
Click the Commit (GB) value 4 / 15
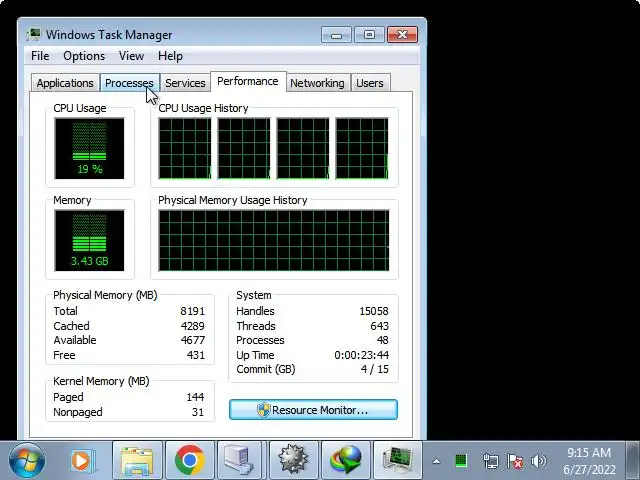coord(375,369)
